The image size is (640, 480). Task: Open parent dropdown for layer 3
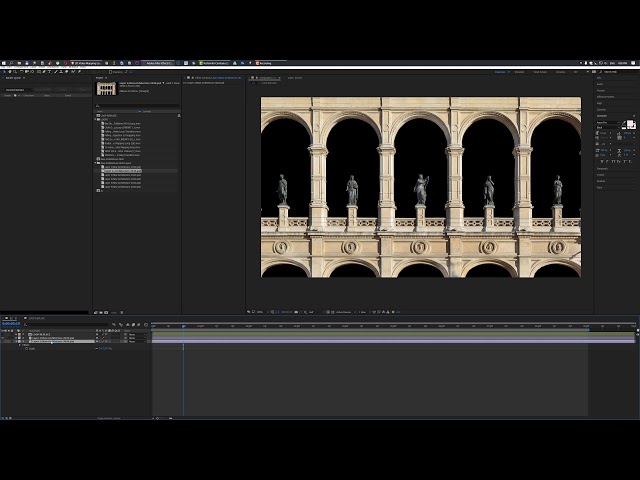[x=137, y=341]
